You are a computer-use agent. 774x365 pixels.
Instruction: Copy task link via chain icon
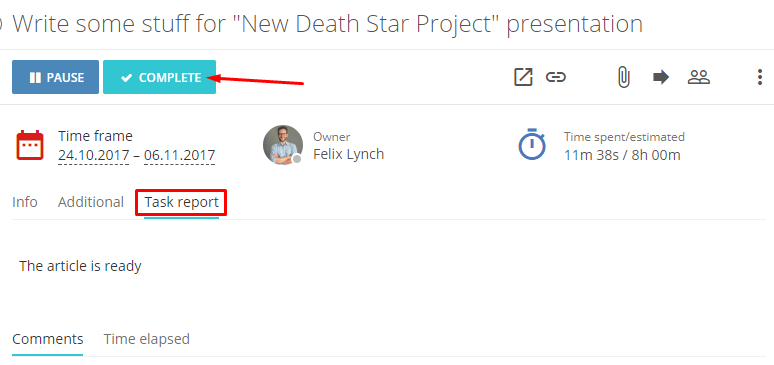(556, 77)
